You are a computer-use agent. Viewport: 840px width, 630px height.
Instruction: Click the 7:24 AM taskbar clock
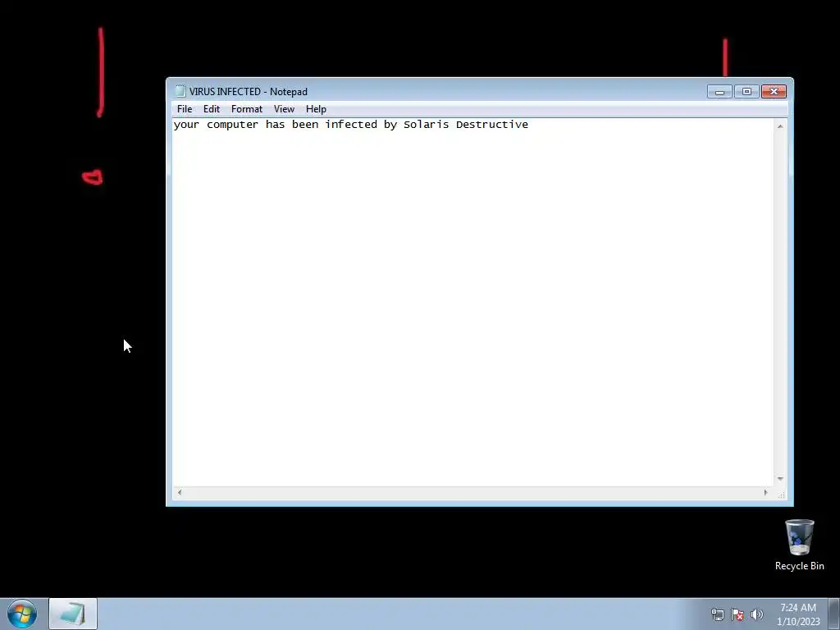click(x=798, y=614)
